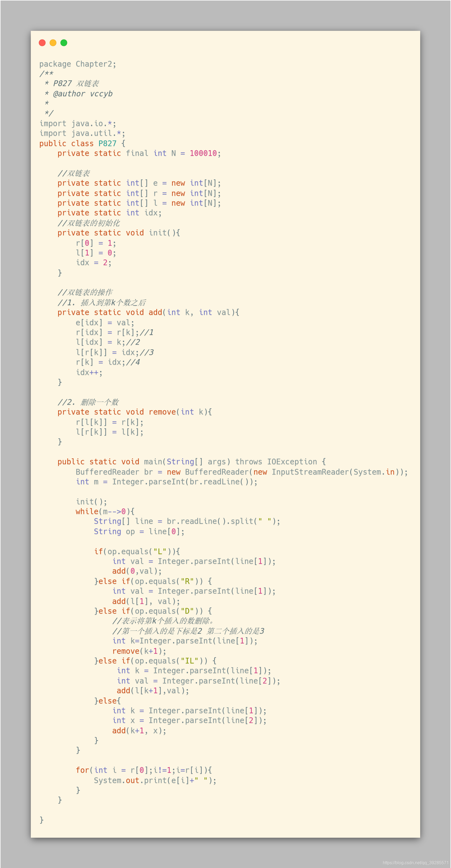
Task: Click the 'remove(int k){' method signature
Action: (180, 412)
